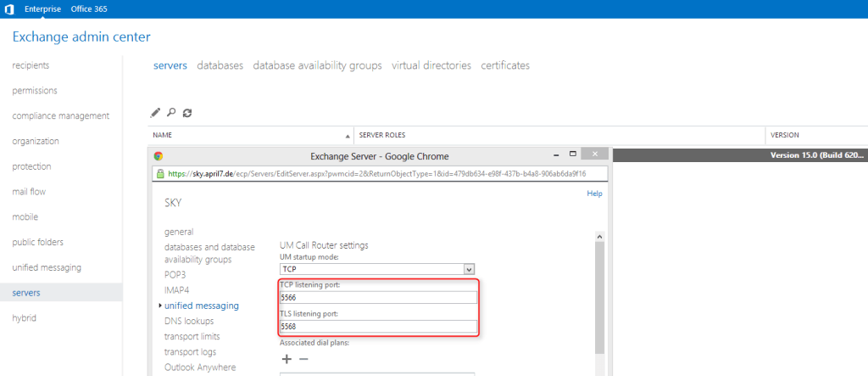The image size is (868, 376).
Task: Select POP3 in the SKY server menu
Action: click(x=175, y=274)
